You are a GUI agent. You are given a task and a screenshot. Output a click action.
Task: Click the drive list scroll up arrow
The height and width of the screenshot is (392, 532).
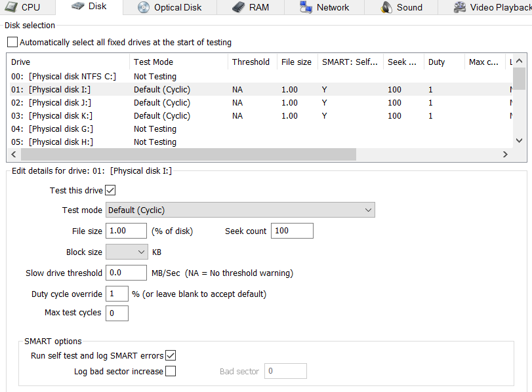(x=519, y=61)
